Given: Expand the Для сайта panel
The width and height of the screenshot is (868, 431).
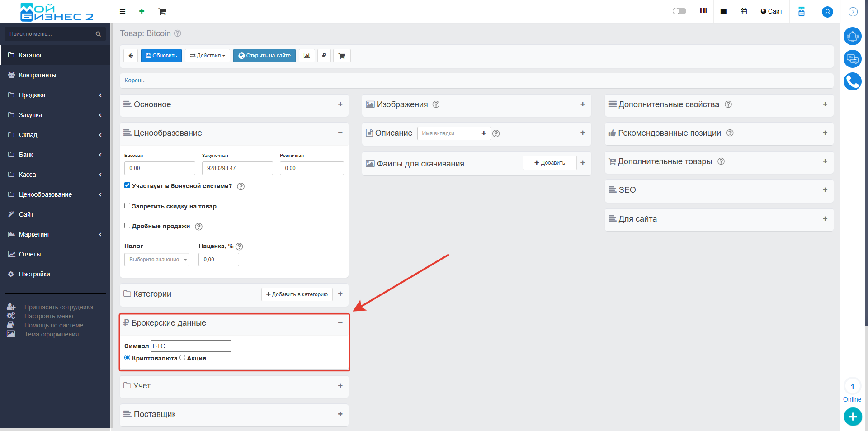Looking at the screenshot, I should pyautogui.click(x=825, y=218).
